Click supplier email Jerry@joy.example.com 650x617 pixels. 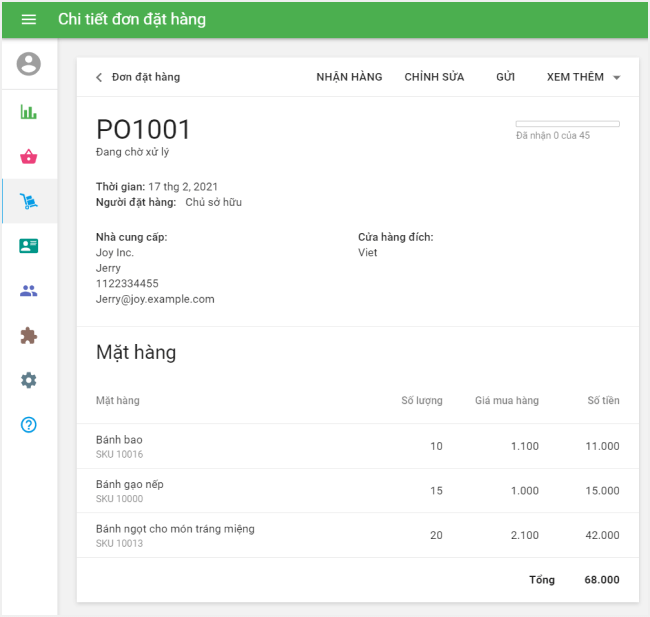click(x=155, y=299)
